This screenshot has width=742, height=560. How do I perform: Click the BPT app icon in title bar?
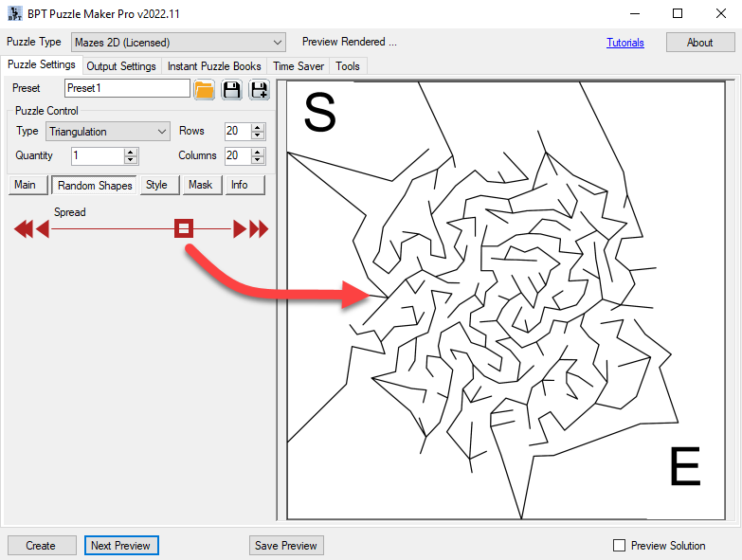[13, 14]
